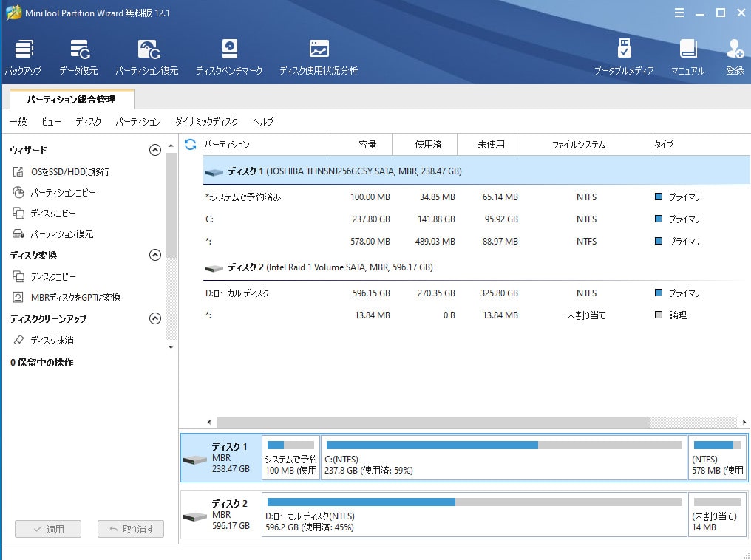Viewport: 751px width, 560px height.
Task: Click the 取り消す undo button
Action: coord(131,529)
